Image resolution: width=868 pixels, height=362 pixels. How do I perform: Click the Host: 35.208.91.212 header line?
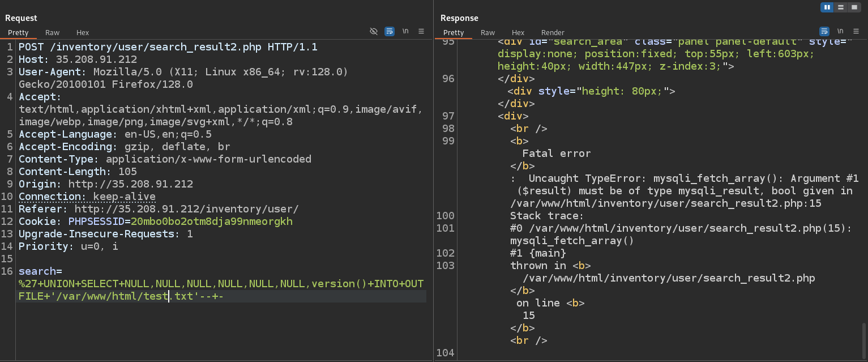point(78,59)
